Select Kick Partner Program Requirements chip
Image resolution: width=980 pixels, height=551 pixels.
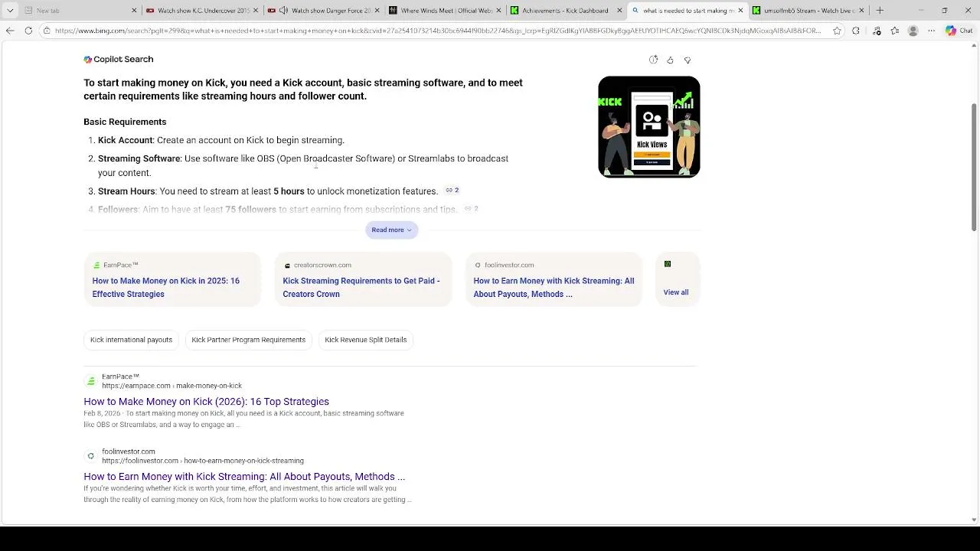(x=248, y=340)
